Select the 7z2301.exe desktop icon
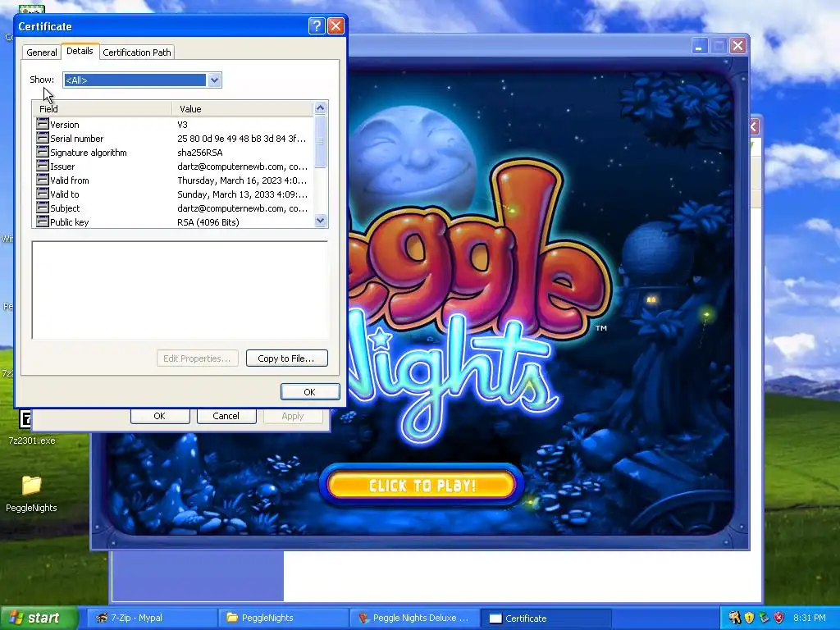This screenshot has height=630, width=840. pyautogui.click(x=32, y=427)
